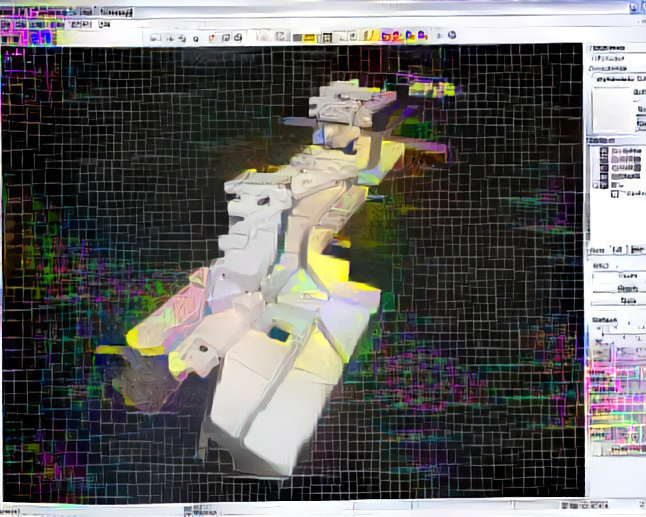
Task: Click the small arrow icon before the blue circle
Action: click(437, 36)
